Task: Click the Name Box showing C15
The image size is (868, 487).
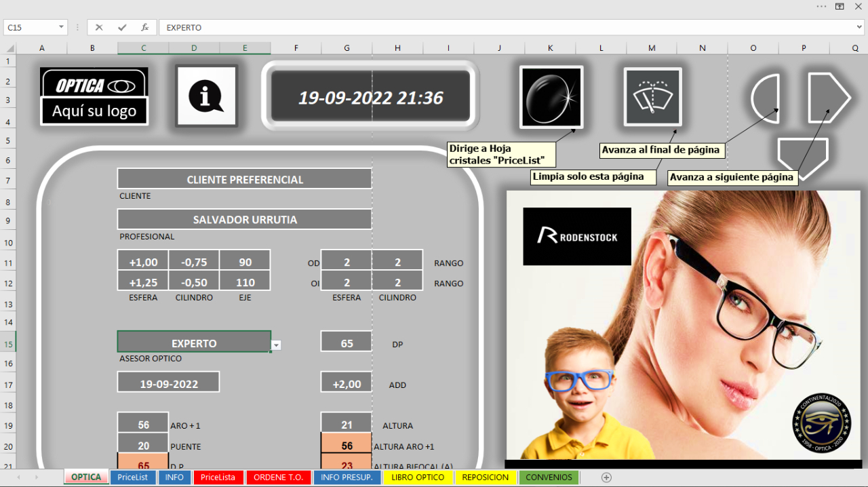Action: pyautogui.click(x=31, y=28)
